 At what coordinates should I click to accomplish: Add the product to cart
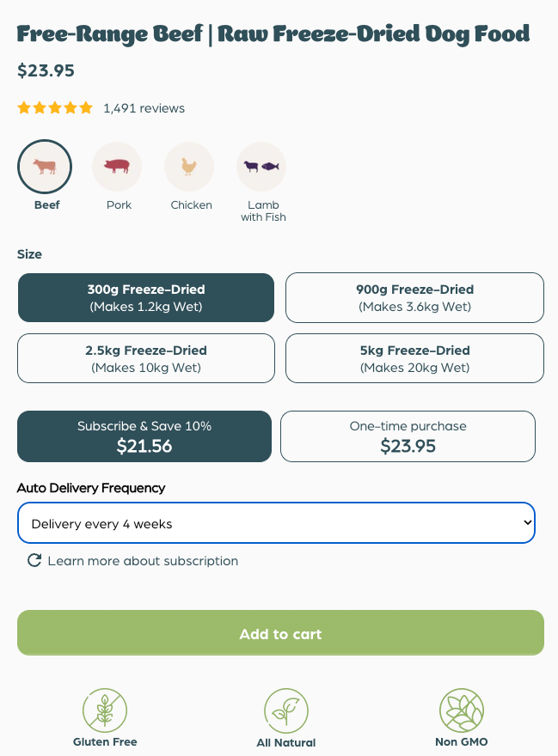pos(280,634)
